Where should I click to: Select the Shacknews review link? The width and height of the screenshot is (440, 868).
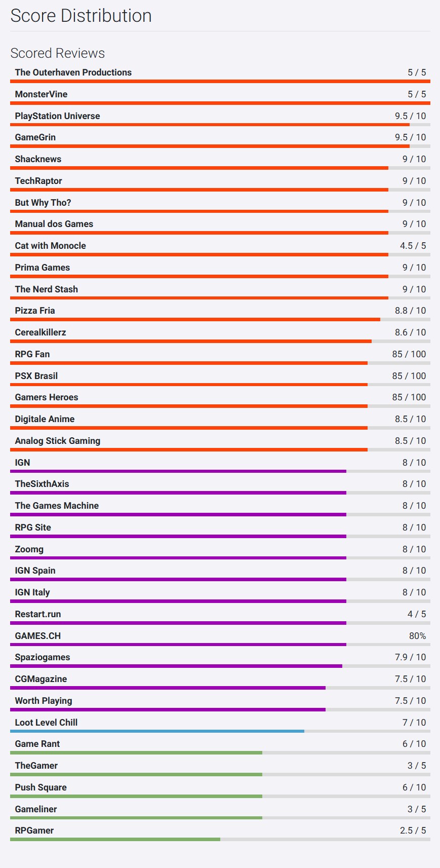(38, 159)
